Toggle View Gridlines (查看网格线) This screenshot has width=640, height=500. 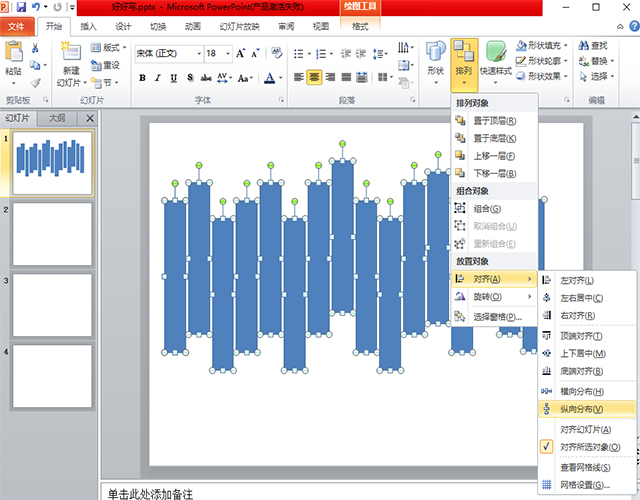tap(587, 467)
